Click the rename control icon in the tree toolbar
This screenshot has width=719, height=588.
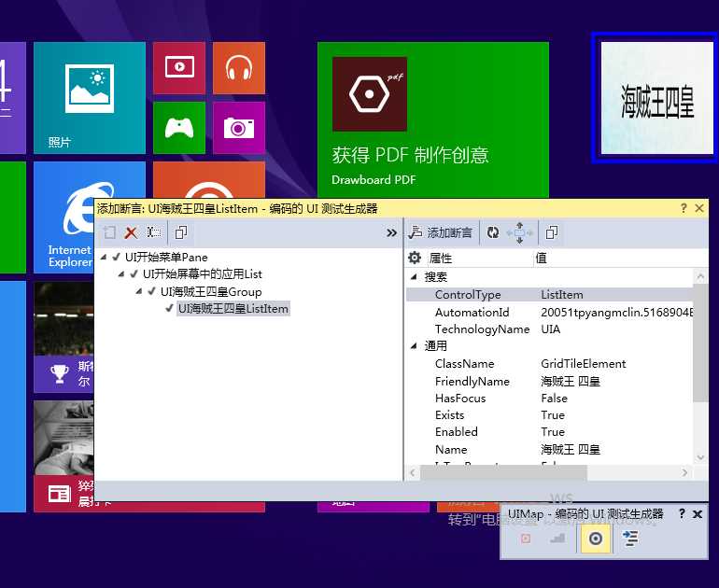[154, 232]
